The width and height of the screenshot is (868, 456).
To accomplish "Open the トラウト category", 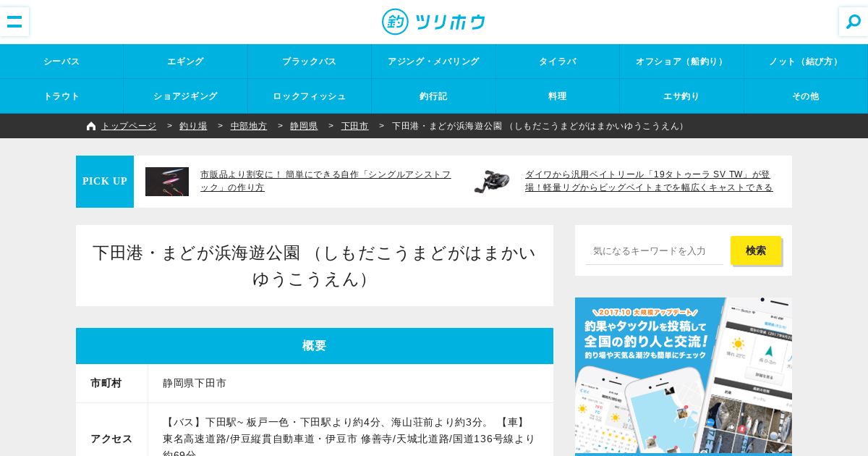I will point(61,96).
